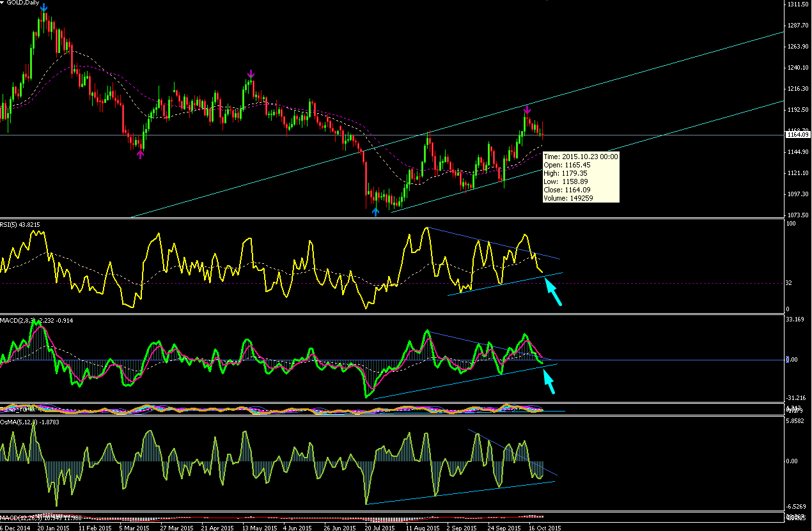This screenshot has width=812, height=531.
Task: Click the 1121.10 price scale label
Action: point(799,173)
